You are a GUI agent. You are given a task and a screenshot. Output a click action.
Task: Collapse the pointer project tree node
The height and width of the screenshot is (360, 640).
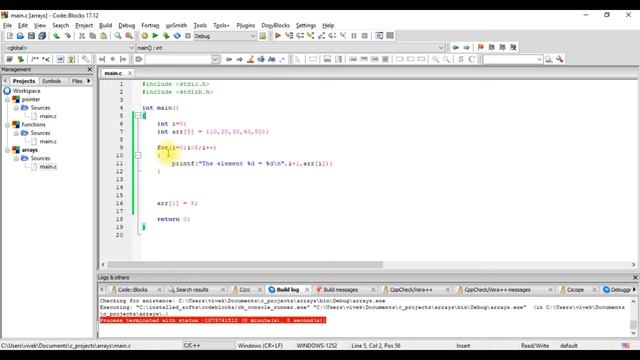pyautogui.click(x=7, y=100)
